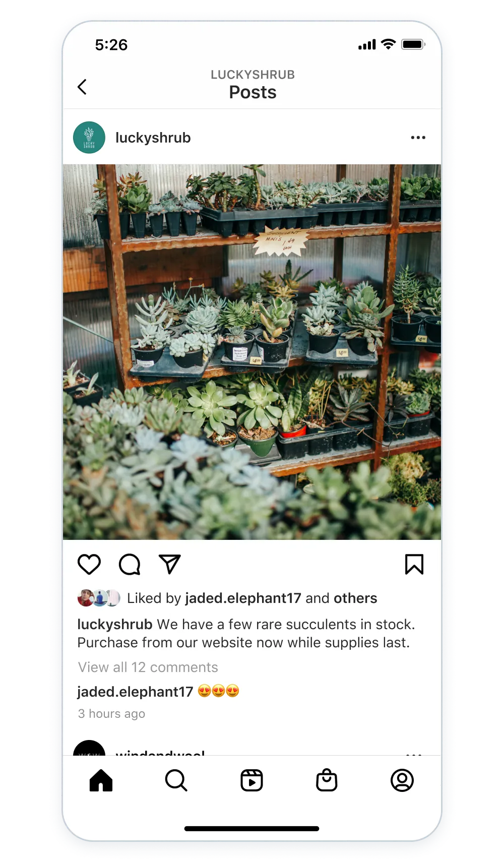Viewport: 504px width, 862px height.
Task: Tap the luckyshrub profile avatar
Action: click(x=89, y=138)
